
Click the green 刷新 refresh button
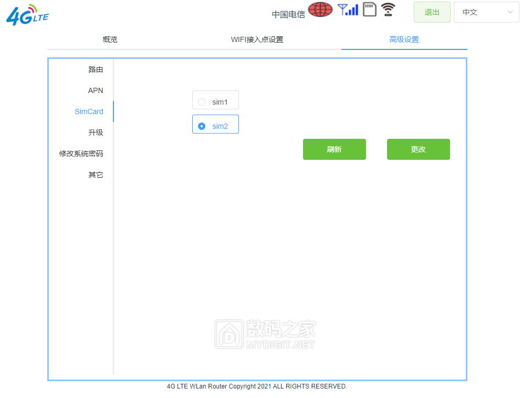[x=334, y=149]
